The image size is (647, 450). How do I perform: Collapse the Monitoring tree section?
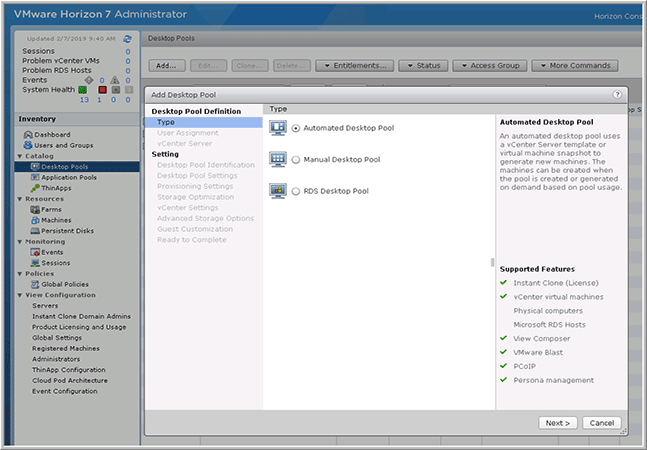click(x=20, y=242)
